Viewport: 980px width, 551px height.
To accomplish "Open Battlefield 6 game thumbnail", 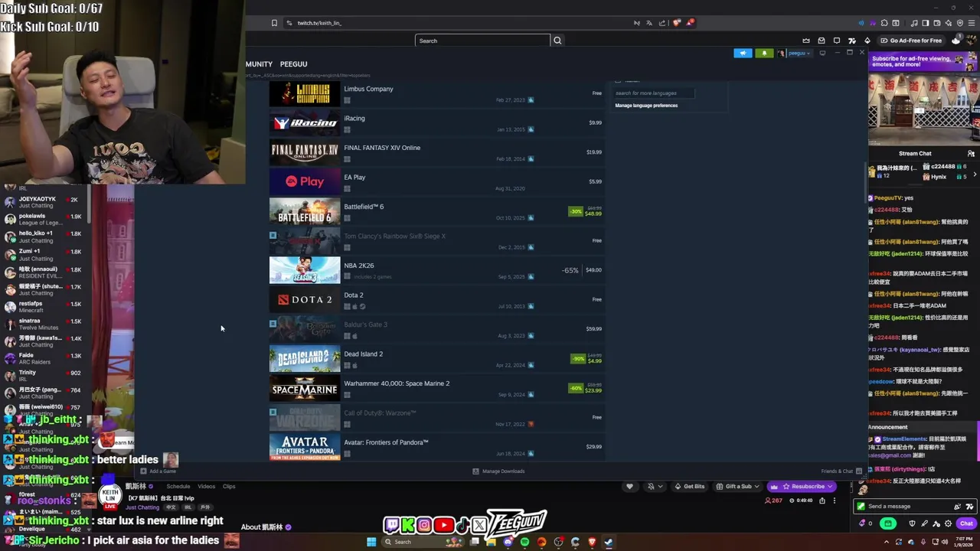I will 305,211.
